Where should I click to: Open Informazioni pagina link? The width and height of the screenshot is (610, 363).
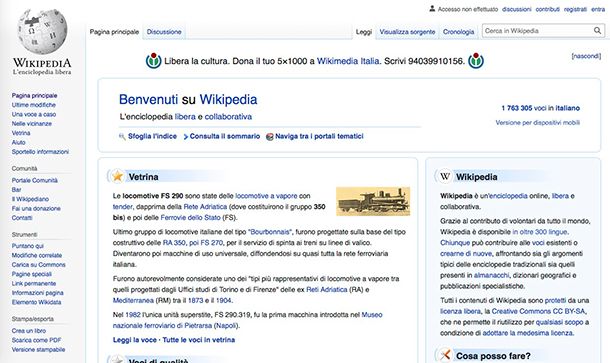coord(37,293)
